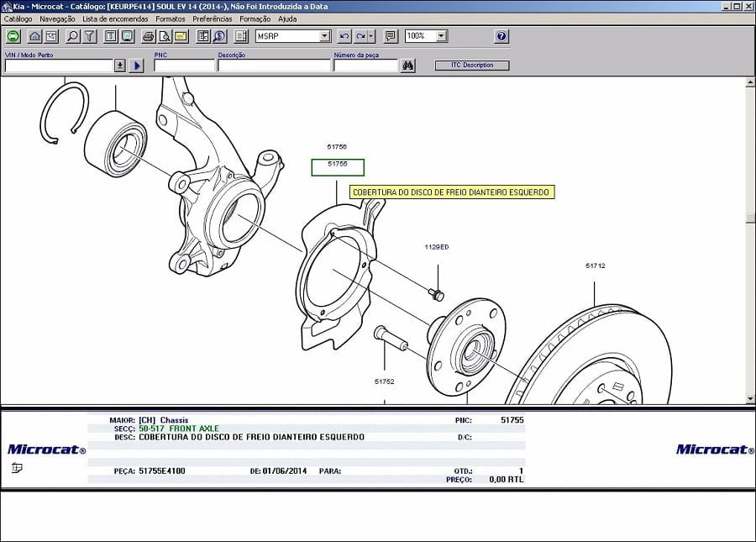Print with the printer icon
This screenshot has height=542, width=756.
click(149, 36)
